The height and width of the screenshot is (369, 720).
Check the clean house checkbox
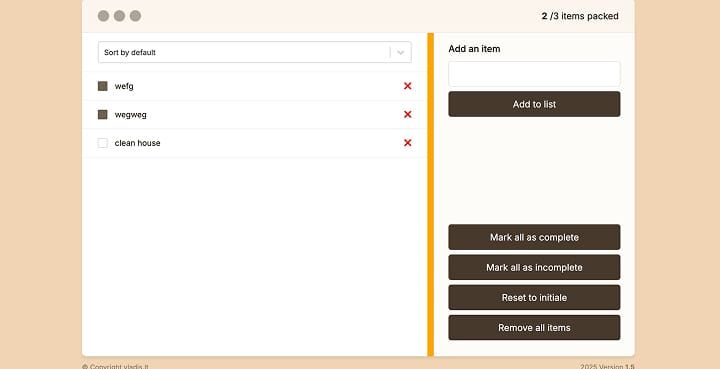click(x=102, y=143)
